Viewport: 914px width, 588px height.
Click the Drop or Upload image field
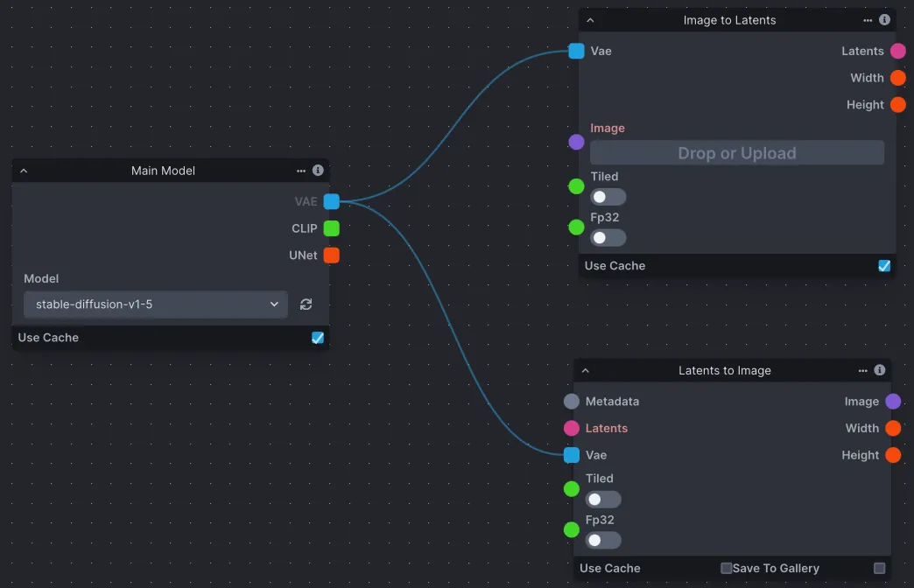click(736, 152)
